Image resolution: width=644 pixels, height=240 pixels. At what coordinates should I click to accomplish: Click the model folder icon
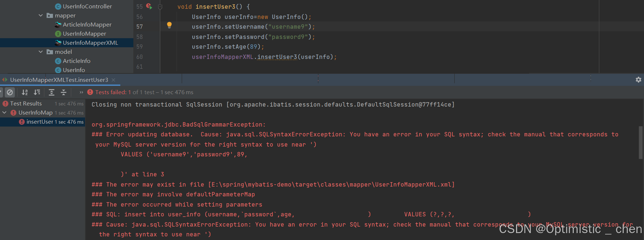50,52
